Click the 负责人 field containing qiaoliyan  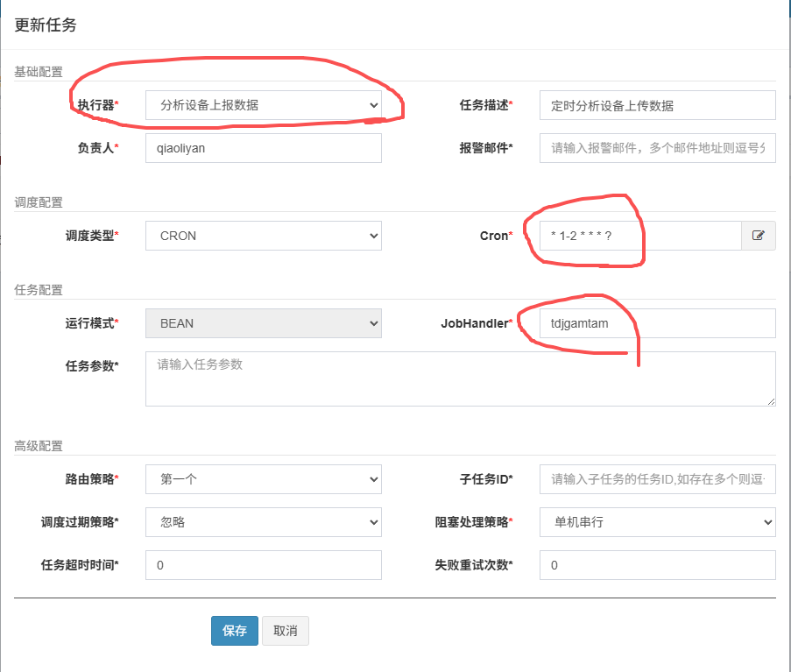[x=263, y=148]
